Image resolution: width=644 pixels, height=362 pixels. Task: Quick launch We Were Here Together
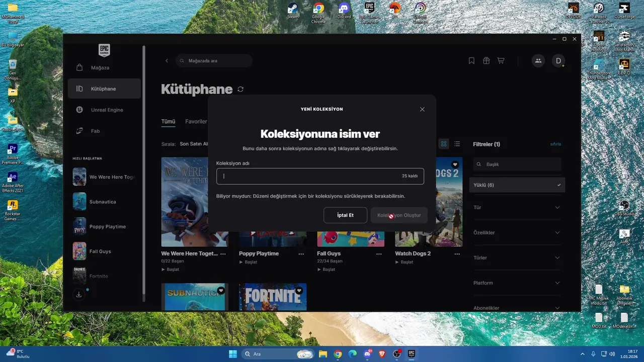104,177
